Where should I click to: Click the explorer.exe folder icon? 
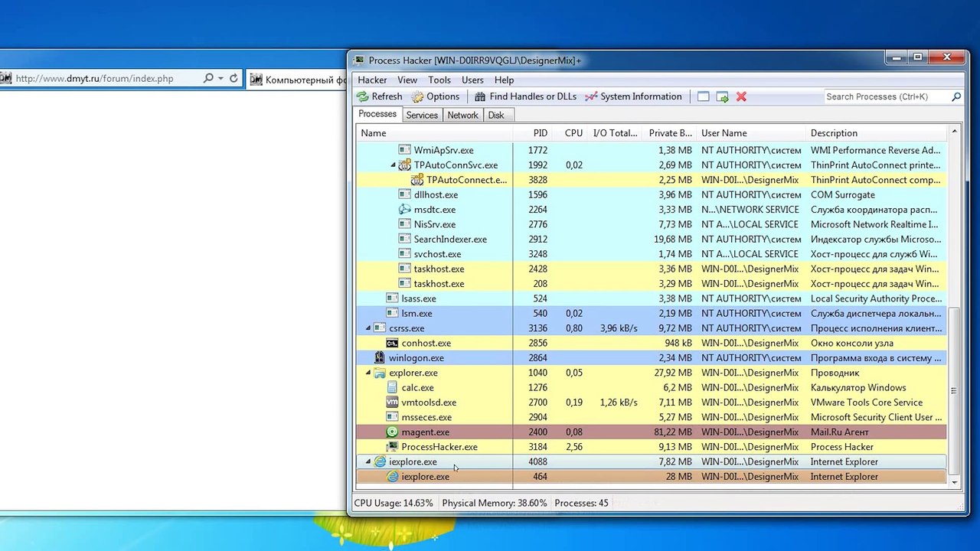click(x=380, y=373)
